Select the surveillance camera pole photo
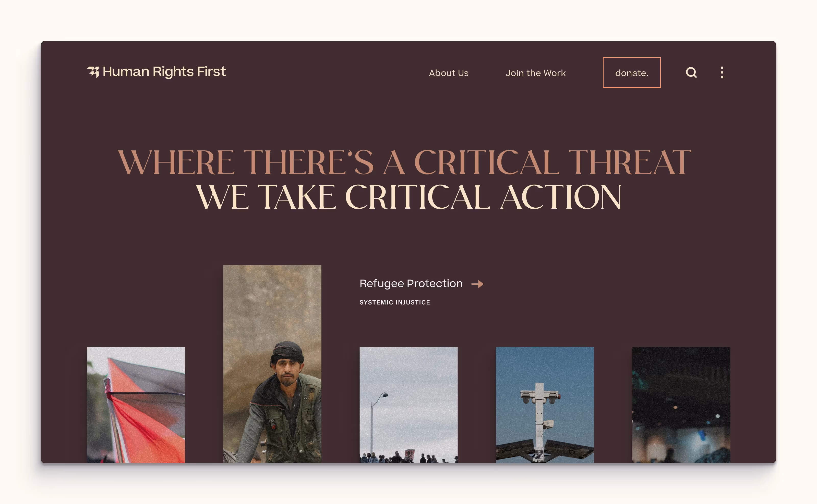The width and height of the screenshot is (817, 504). [545, 405]
